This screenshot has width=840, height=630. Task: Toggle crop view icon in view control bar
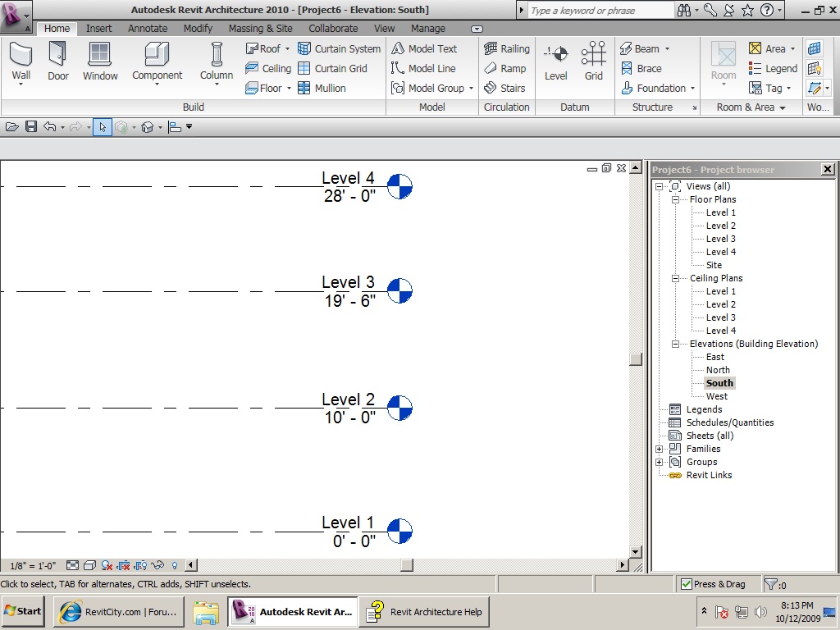124,565
